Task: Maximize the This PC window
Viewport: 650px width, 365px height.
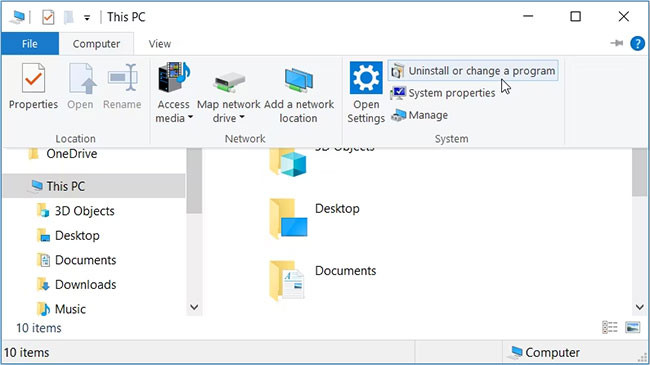Action: coord(575,17)
